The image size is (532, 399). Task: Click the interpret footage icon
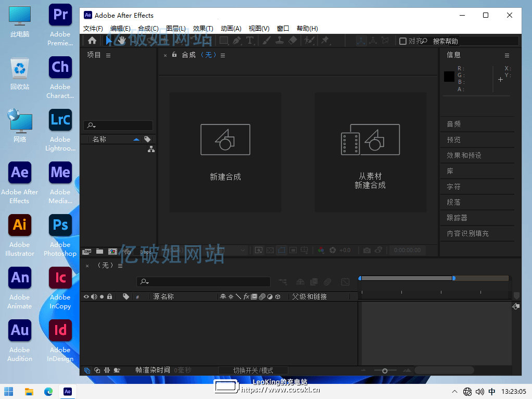point(86,252)
